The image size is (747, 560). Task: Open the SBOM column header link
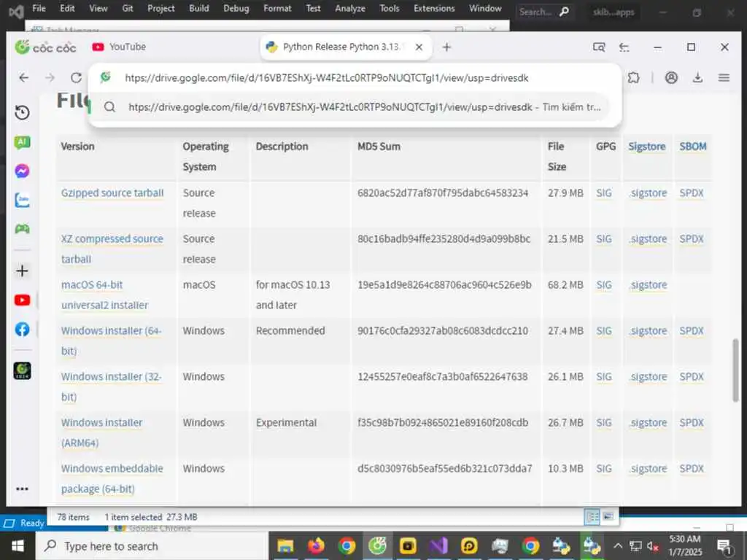(693, 146)
